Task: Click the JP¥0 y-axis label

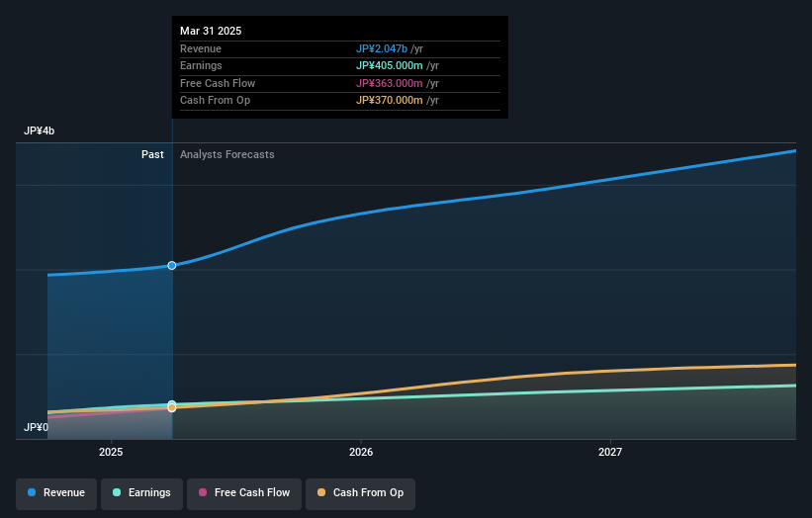Action: [36, 427]
